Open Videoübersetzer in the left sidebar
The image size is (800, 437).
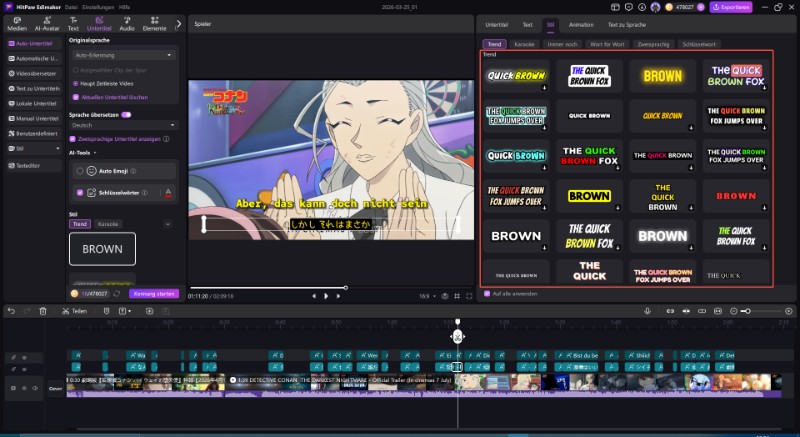point(34,73)
